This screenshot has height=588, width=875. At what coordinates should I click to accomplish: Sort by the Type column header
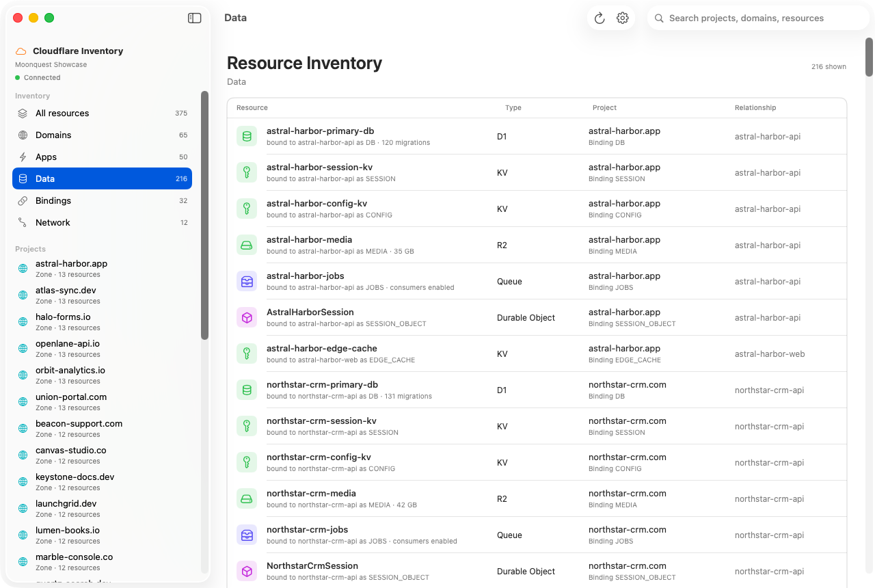point(513,108)
